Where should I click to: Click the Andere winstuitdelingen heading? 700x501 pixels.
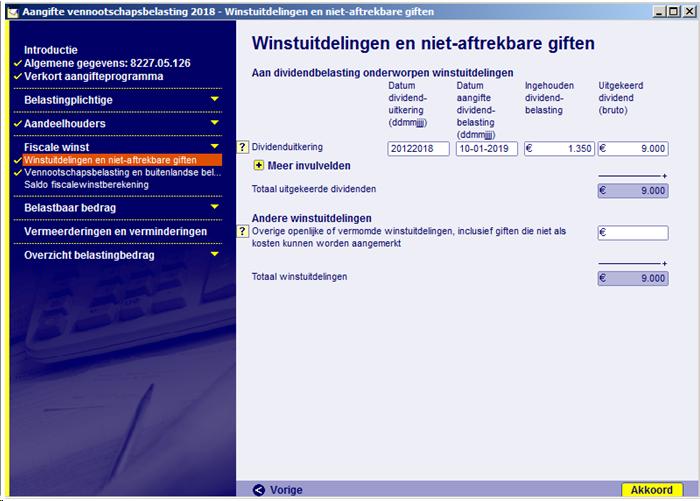[312, 218]
